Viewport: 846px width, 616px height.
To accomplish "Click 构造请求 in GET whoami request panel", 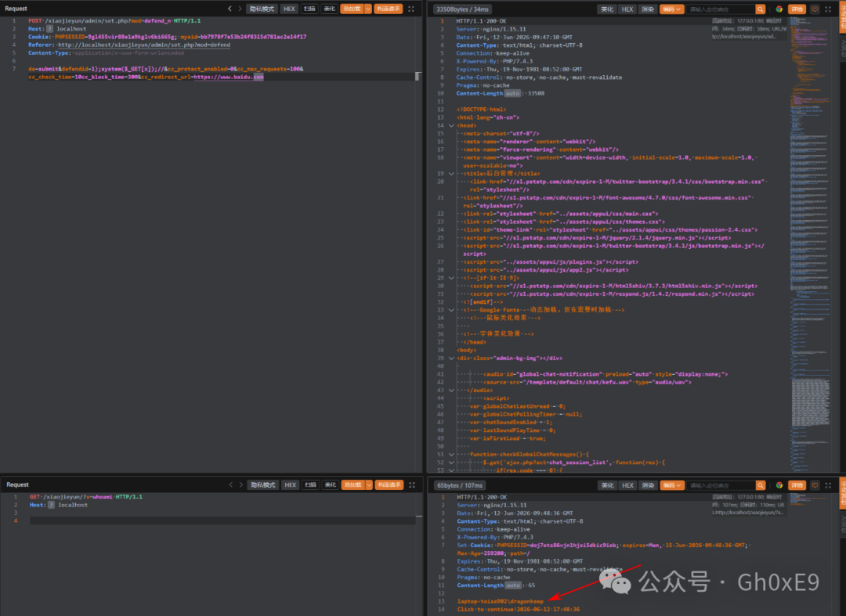I will click(x=389, y=485).
